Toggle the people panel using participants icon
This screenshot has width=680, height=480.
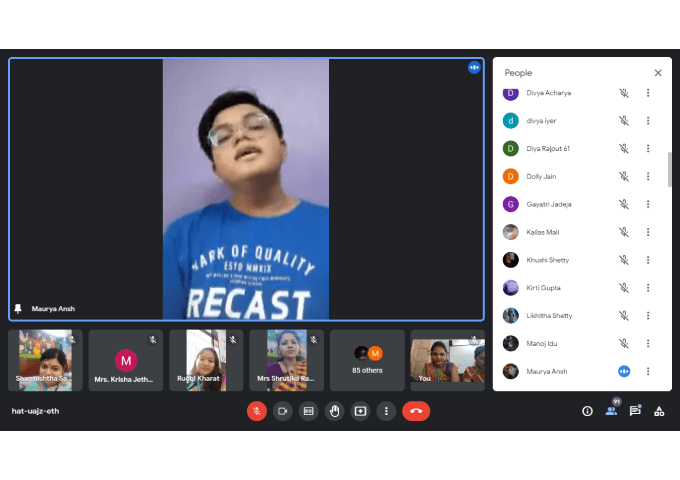(611, 411)
